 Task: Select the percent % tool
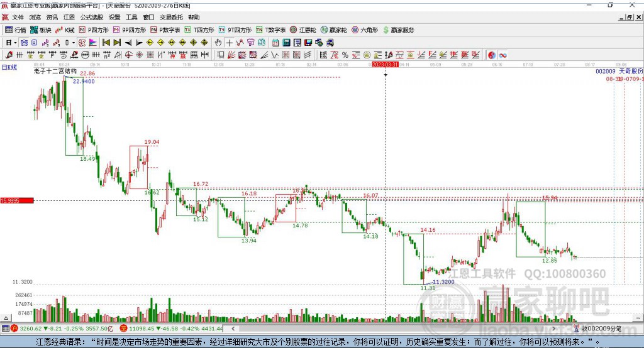click(x=345, y=55)
